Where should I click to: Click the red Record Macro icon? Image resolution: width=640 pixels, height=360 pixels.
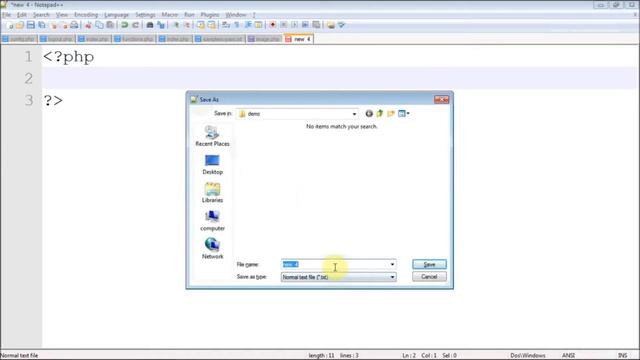273,25
